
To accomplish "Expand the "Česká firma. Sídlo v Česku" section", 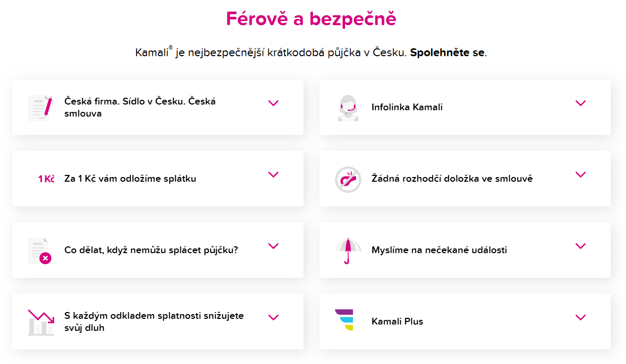I will 273,103.
